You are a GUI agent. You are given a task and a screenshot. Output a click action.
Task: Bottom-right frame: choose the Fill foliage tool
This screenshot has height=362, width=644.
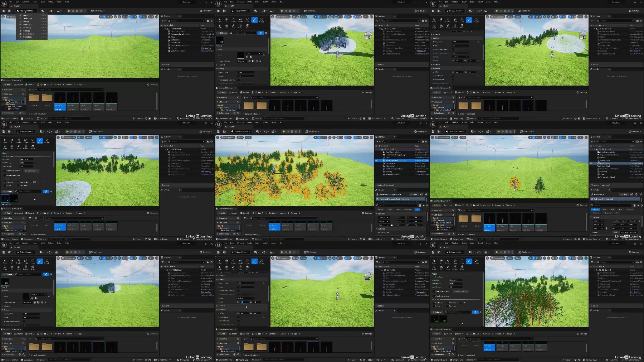pos(441,268)
